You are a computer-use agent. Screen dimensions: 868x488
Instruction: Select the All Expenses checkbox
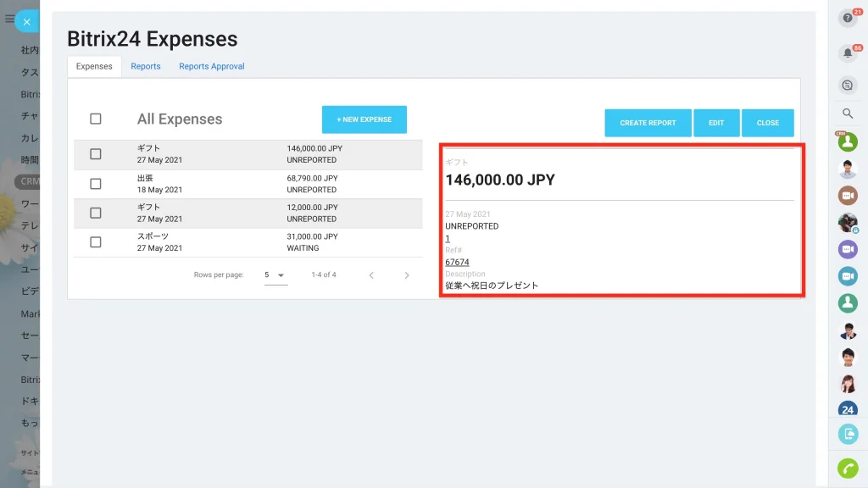click(x=96, y=119)
